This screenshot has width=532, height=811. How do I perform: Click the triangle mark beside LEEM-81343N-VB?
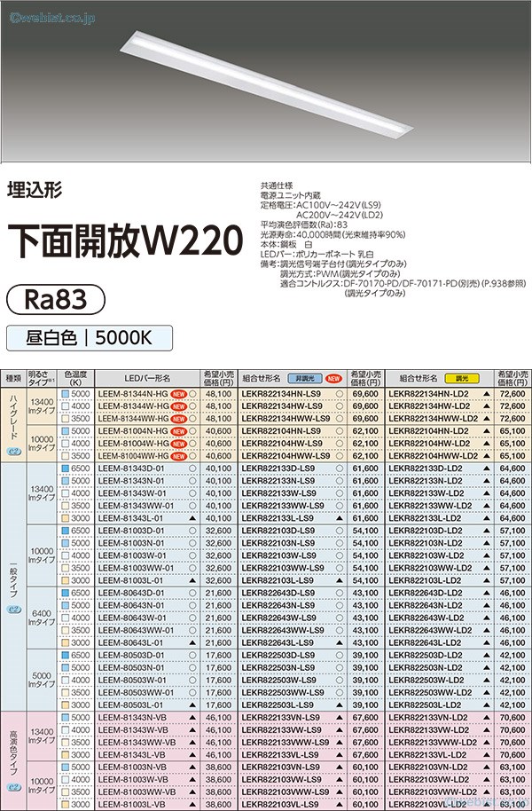click(x=192, y=717)
